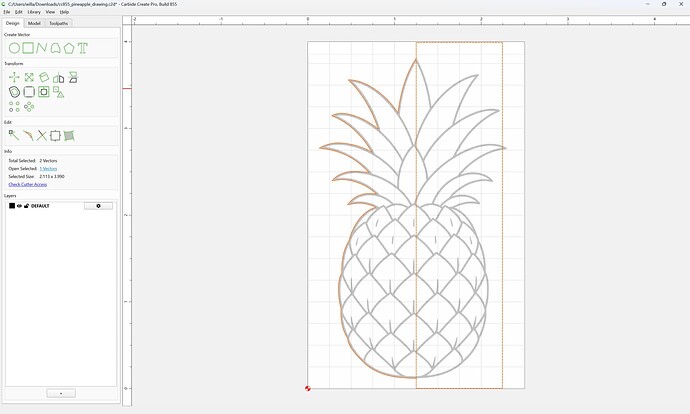The height and width of the screenshot is (414, 690).
Task: Open the Linear array tool
Action: tap(14, 106)
